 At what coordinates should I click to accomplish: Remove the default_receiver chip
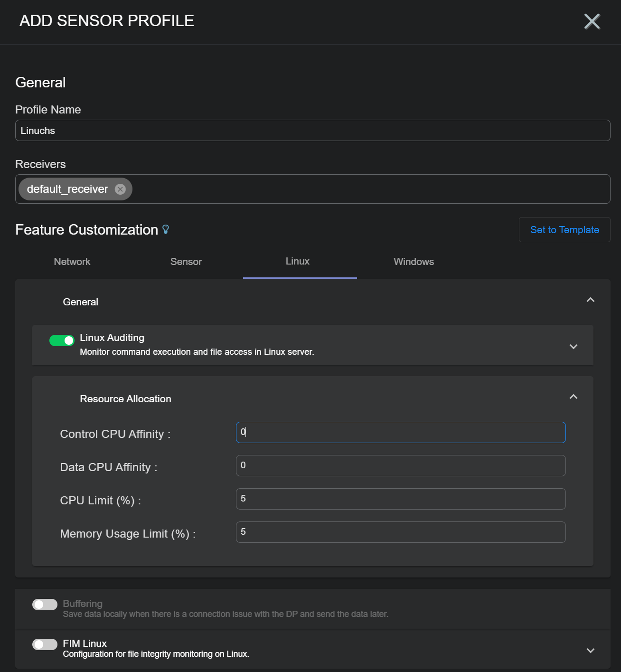(x=121, y=189)
